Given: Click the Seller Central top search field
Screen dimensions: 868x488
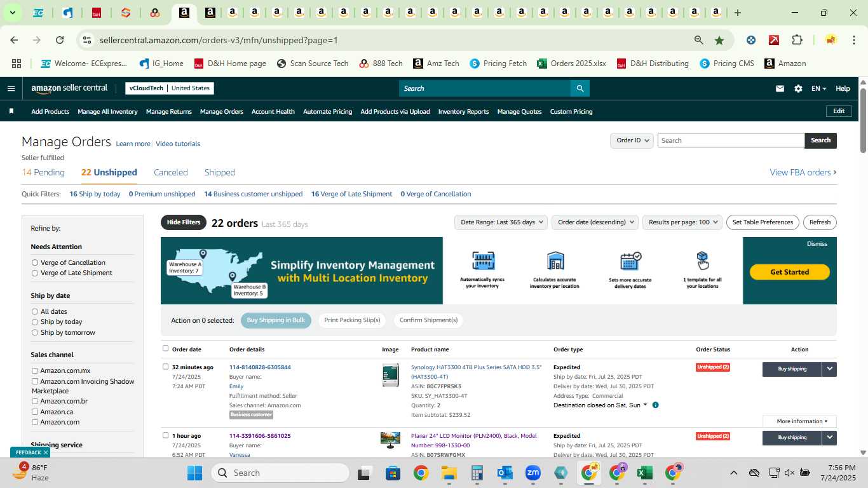Looking at the screenshot, I should [x=484, y=88].
